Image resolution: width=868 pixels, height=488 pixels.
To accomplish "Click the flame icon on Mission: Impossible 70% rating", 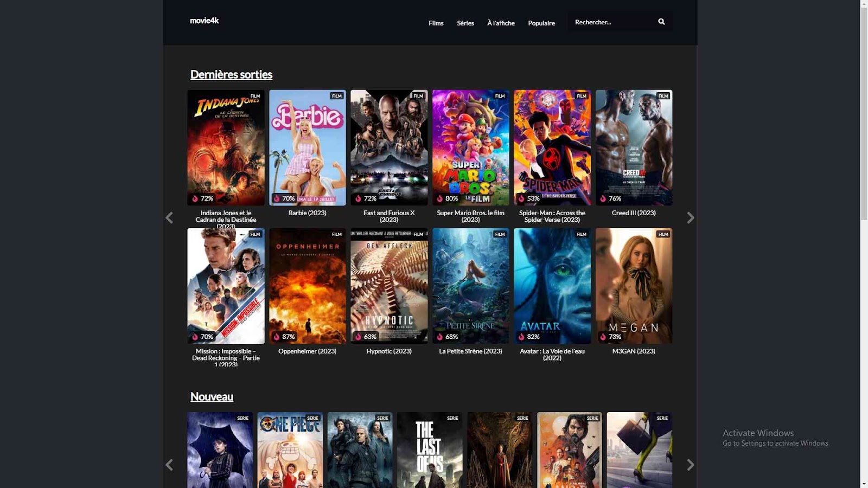I will [x=195, y=337].
